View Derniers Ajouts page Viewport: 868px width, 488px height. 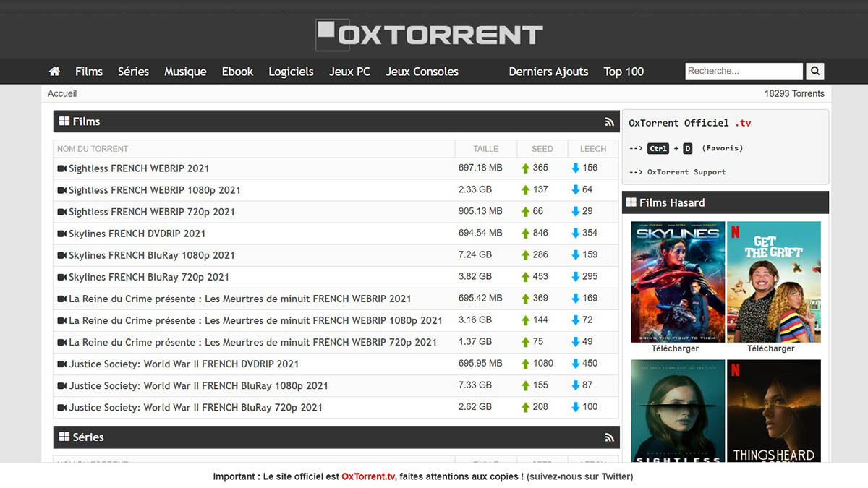[548, 72]
